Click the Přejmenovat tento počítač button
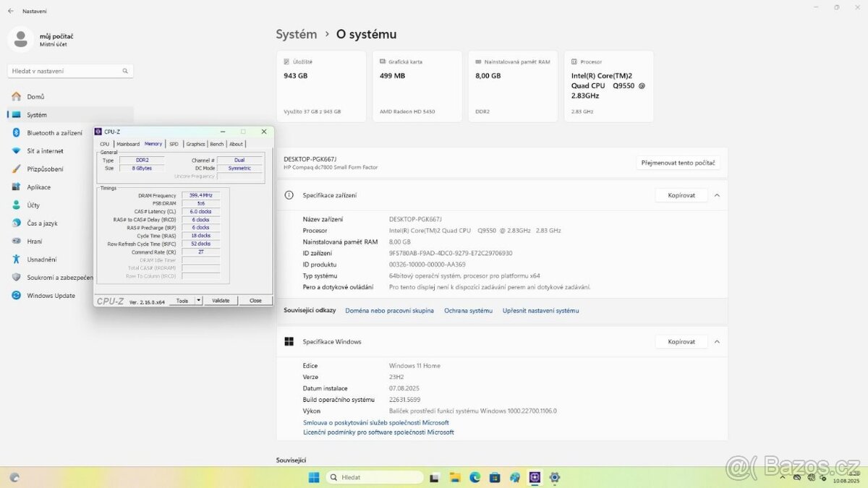 [x=678, y=163]
